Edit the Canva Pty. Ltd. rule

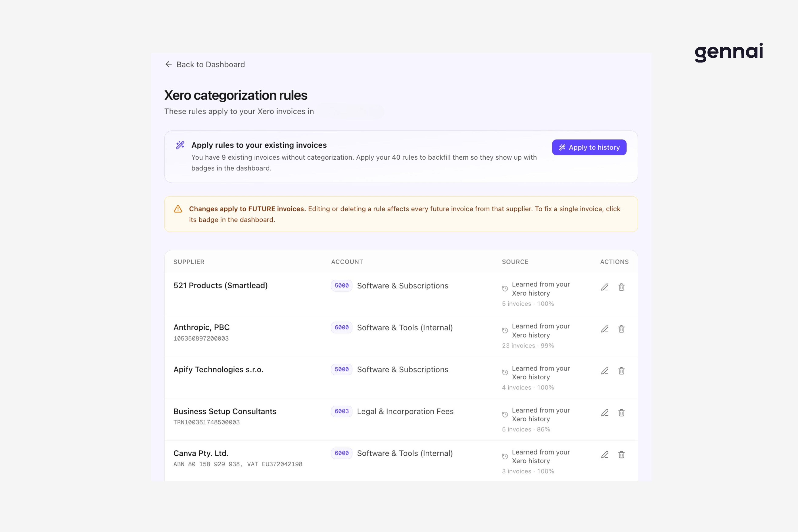tap(605, 455)
